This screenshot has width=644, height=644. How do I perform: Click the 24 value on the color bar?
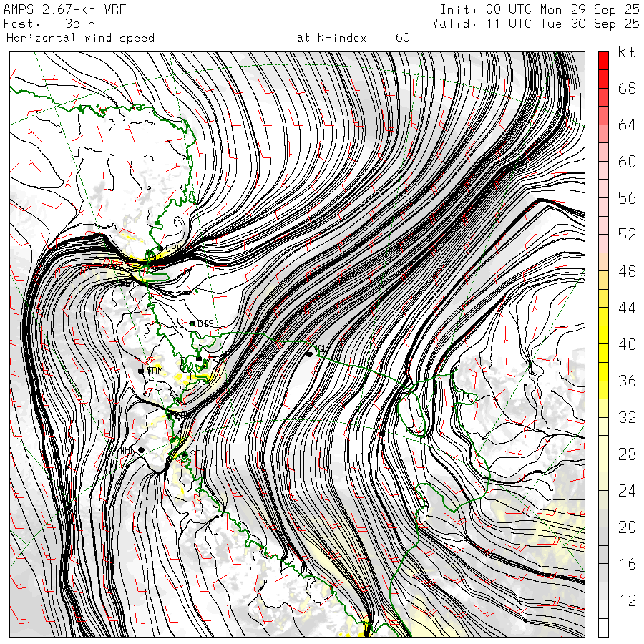[627, 490]
